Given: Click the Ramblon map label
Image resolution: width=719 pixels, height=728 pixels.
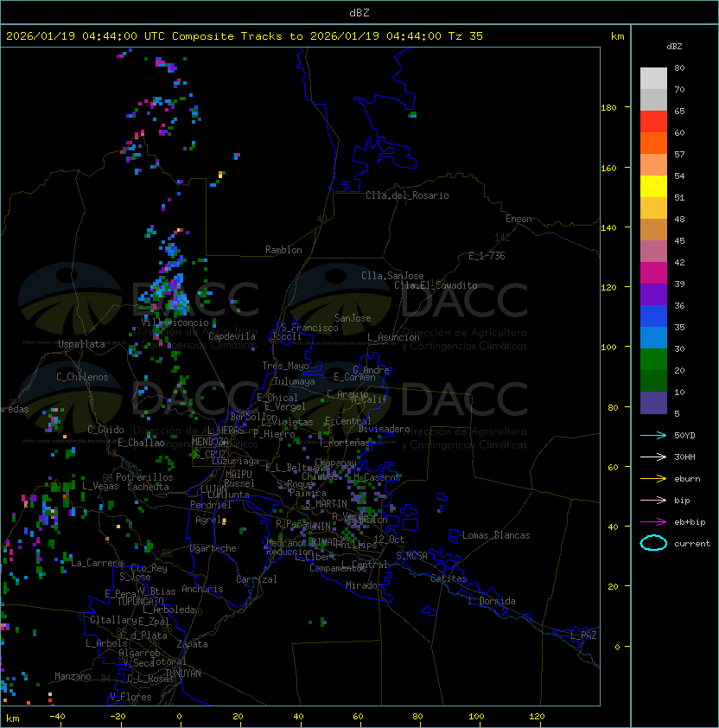Looking at the screenshot, I should pos(283,250).
